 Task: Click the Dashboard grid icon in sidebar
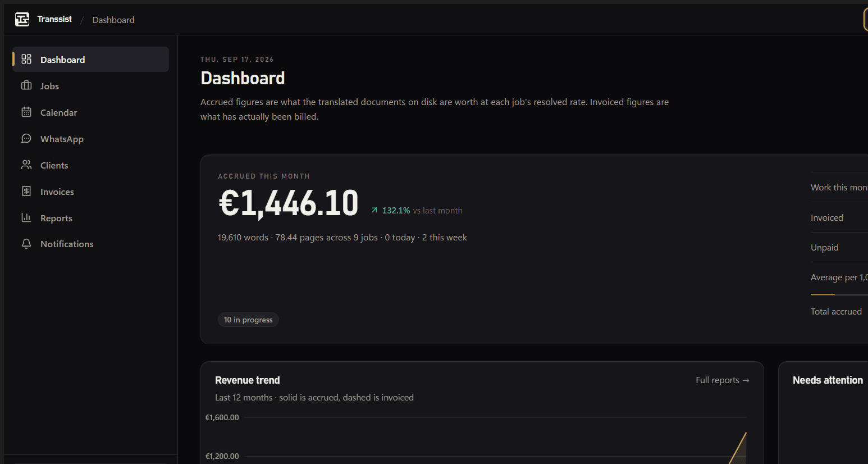[x=26, y=59]
